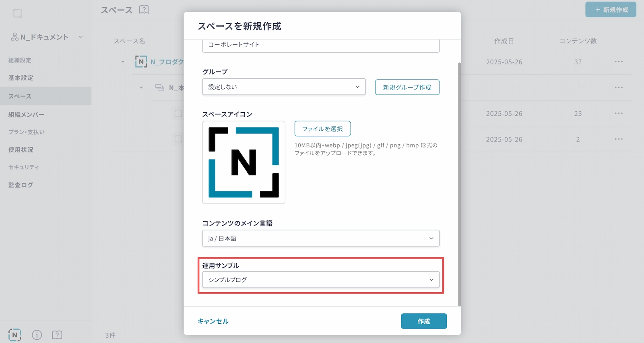Click the 作成 button
Image resolution: width=644 pixels, height=343 pixels.
(423, 321)
